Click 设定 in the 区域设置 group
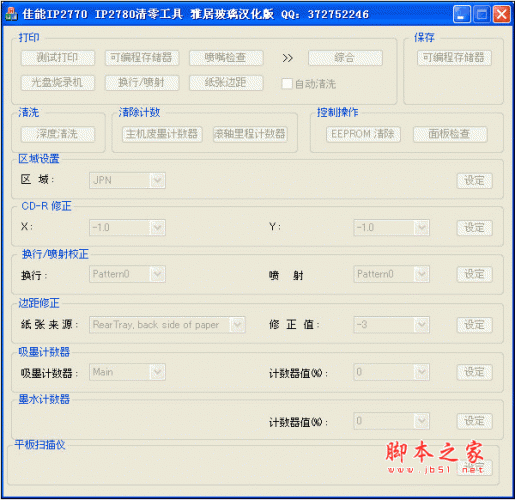 click(x=475, y=181)
